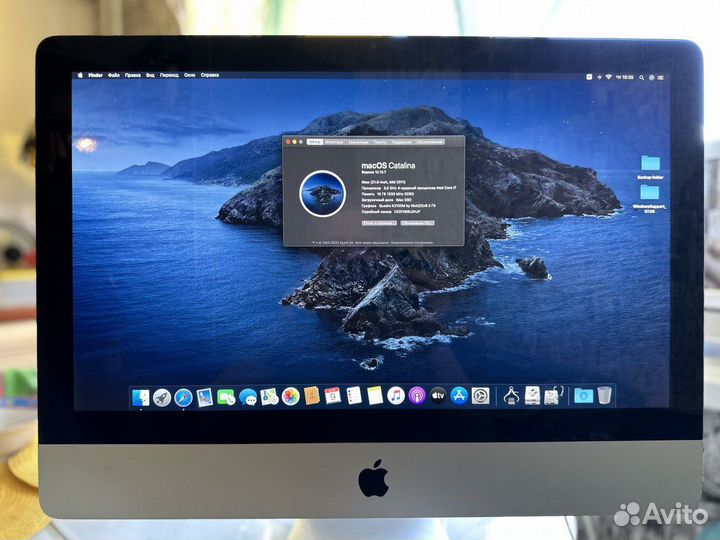The height and width of the screenshot is (540, 720).
Task: Switch to the Мониторы tab
Action: pos(334,142)
